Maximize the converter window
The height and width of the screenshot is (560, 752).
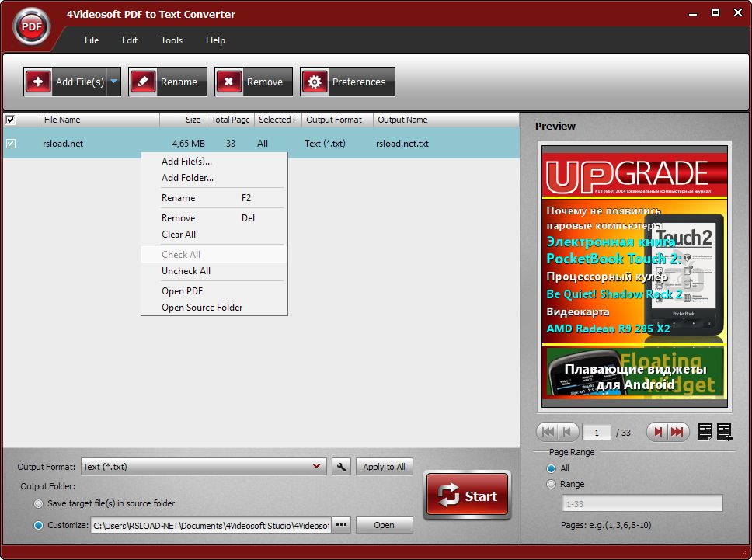[x=715, y=13]
